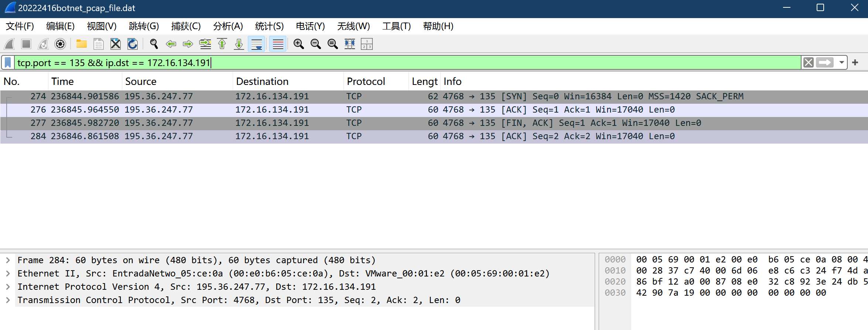This screenshot has height=330, width=868.
Task: Sort by the Info column header
Action: point(654,81)
